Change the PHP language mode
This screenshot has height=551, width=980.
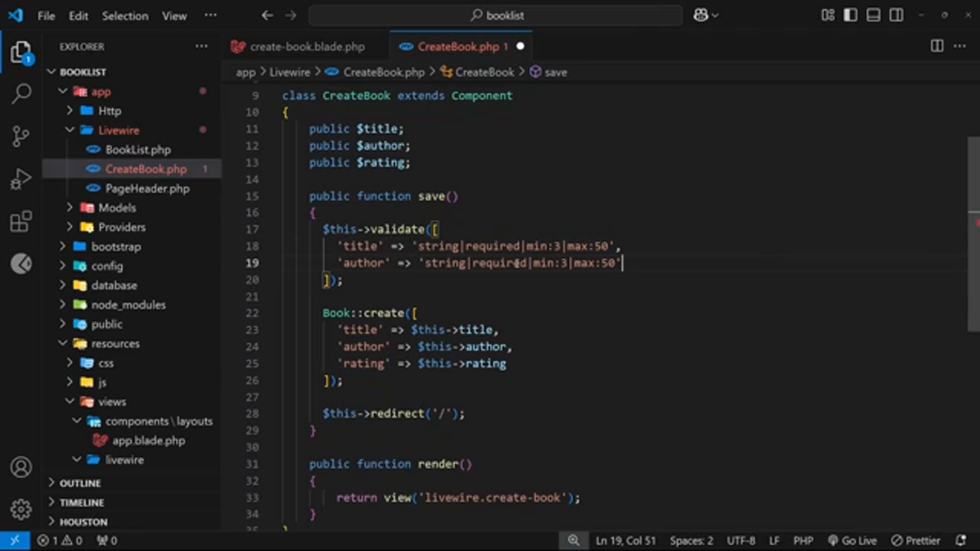(x=803, y=540)
